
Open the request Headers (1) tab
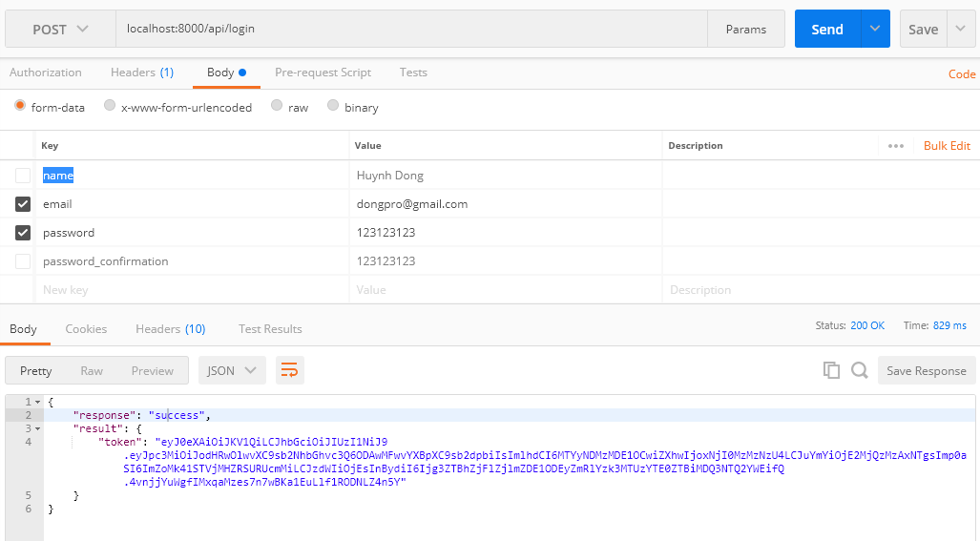[142, 73]
